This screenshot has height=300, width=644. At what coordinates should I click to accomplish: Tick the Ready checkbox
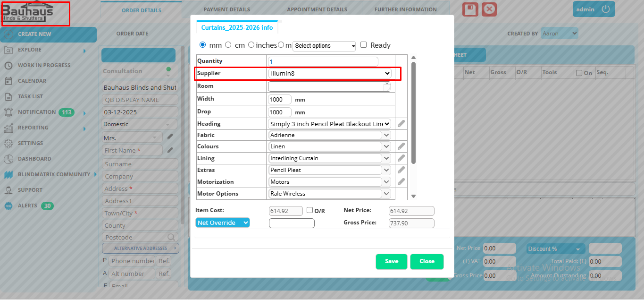click(363, 45)
